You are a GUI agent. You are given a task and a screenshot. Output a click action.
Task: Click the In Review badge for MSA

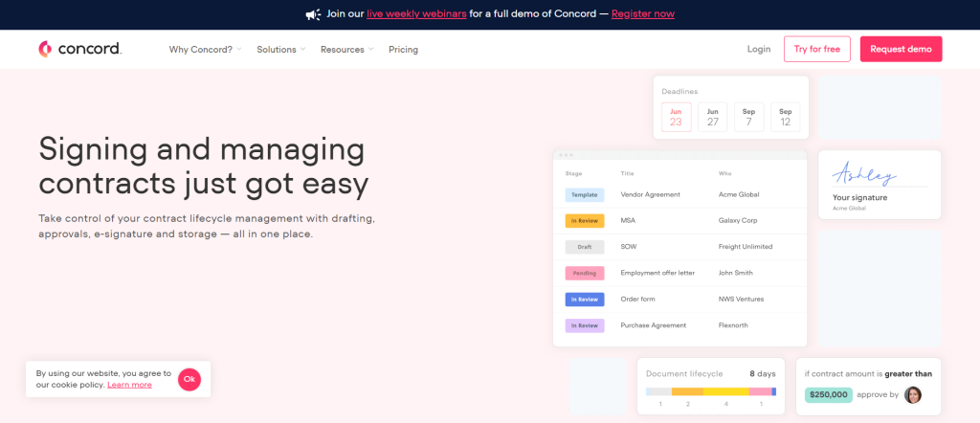pos(585,220)
